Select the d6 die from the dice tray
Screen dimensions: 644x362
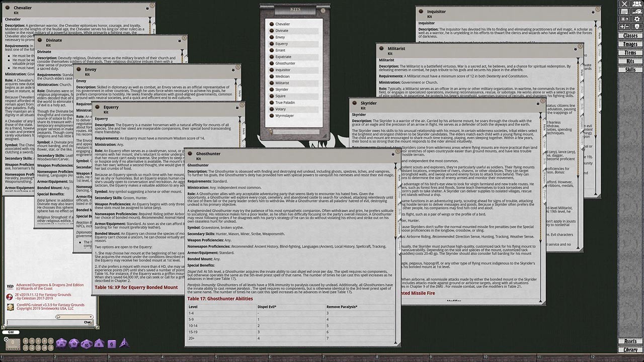(111, 344)
